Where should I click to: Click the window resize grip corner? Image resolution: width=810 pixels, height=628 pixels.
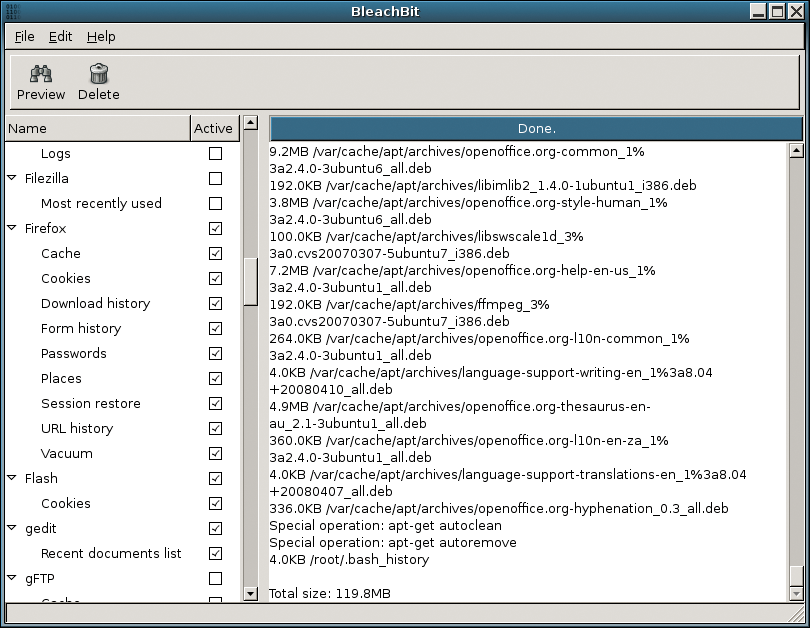796,615
